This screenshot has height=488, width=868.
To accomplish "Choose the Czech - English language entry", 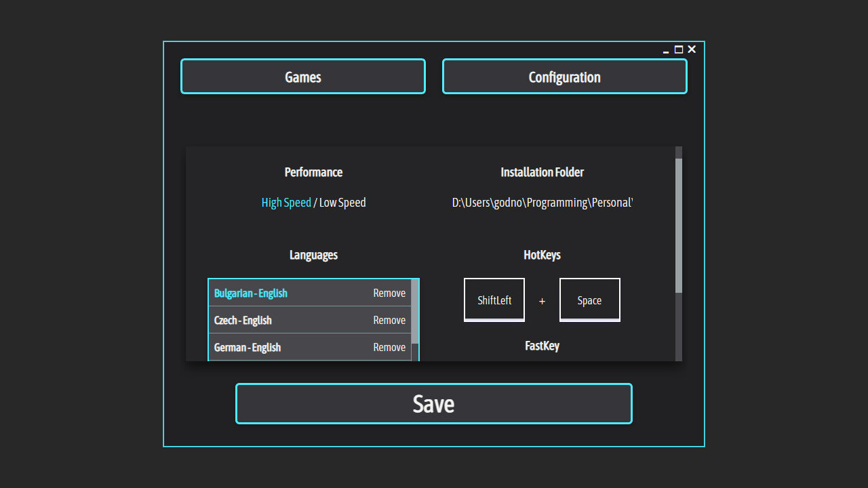I will (243, 321).
